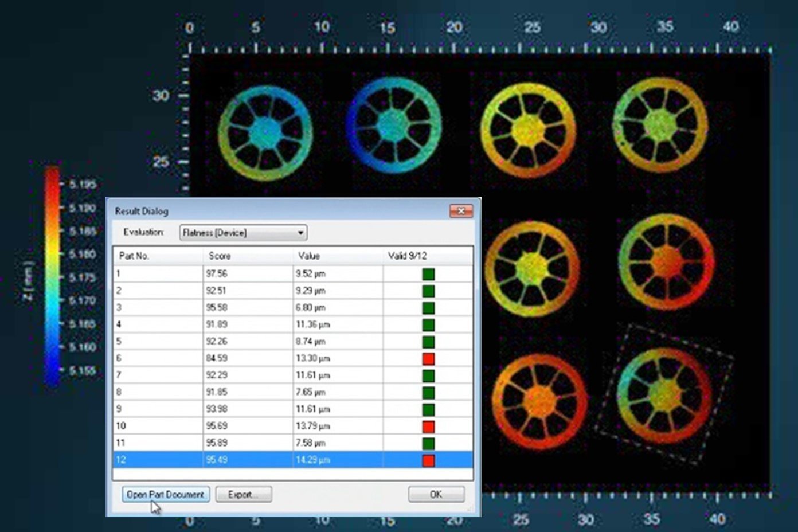Click the Valid 9/12 column header
This screenshot has height=532, width=798.
pyautogui.click(x=428, y=256)
